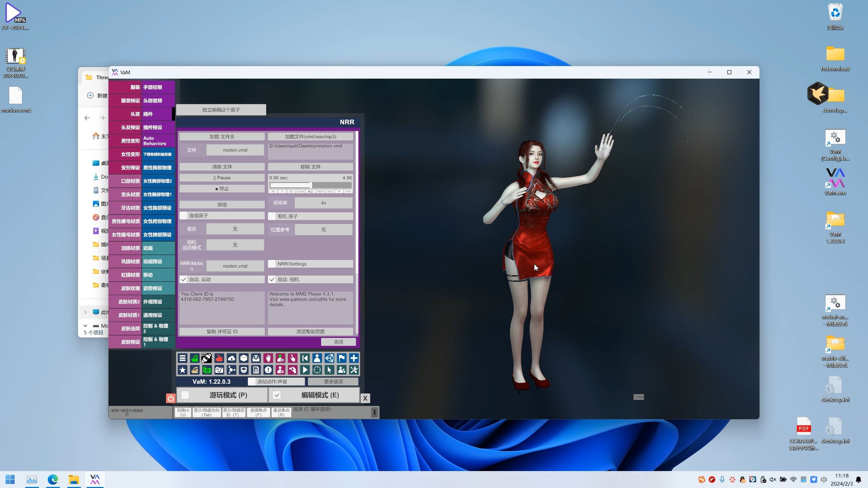Click the cloud download icon
The image size is (868, 488).
click(x=231, y=358)
